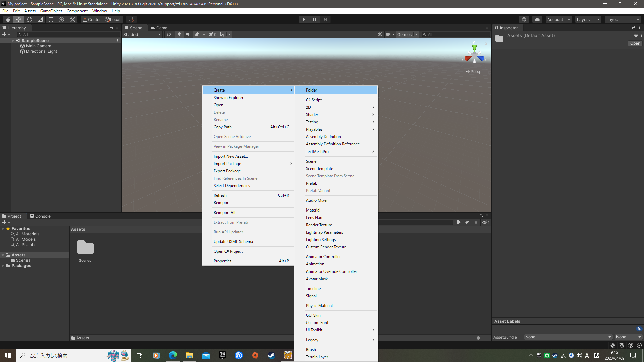
Task: Toggle the Inspector lock
Action: click(x=634, y=28)
